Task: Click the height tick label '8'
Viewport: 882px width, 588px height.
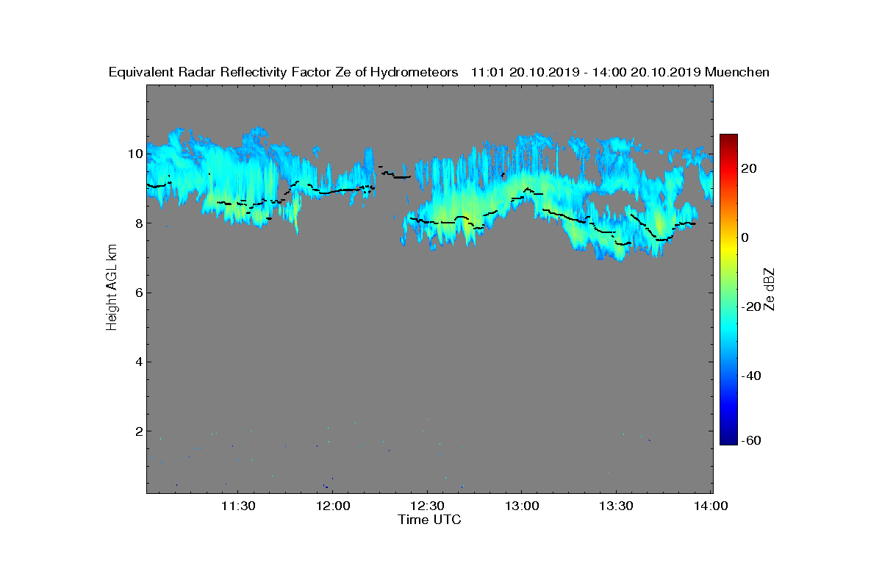Action: (x=138, y=223)
